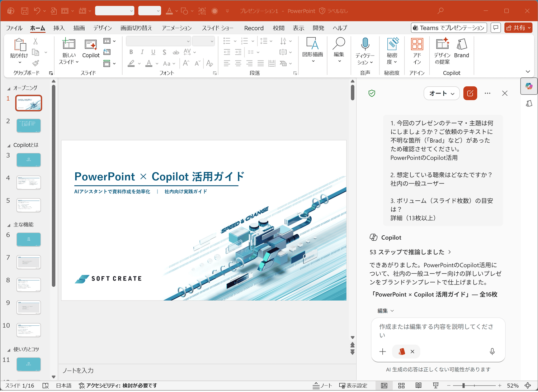Toggle Italic formatting
The image size is (538, 392).
142,52
